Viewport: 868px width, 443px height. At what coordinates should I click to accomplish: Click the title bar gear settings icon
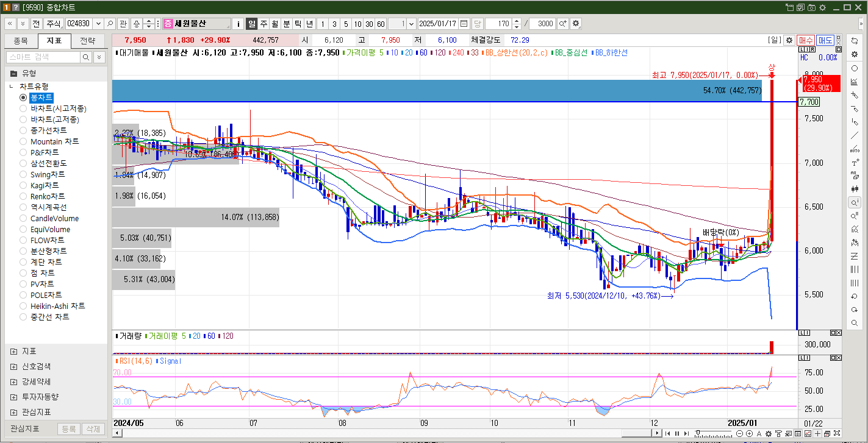pyautogui.click(x=822, y=7)
